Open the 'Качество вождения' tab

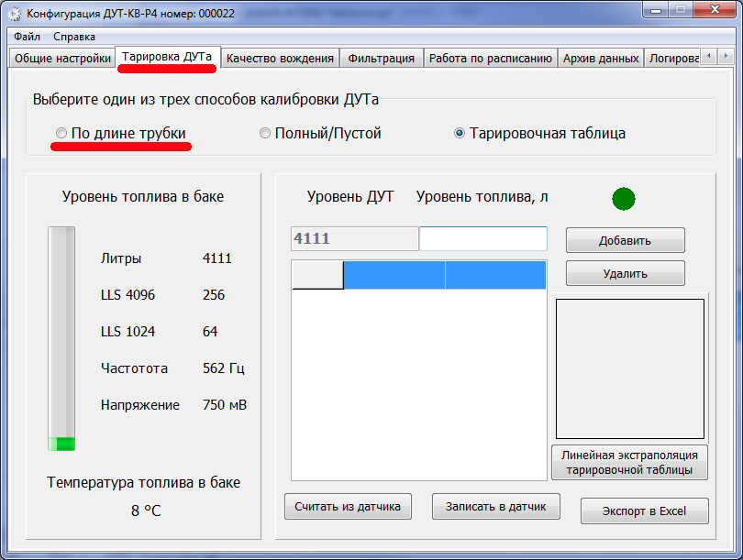click(280, 59)
